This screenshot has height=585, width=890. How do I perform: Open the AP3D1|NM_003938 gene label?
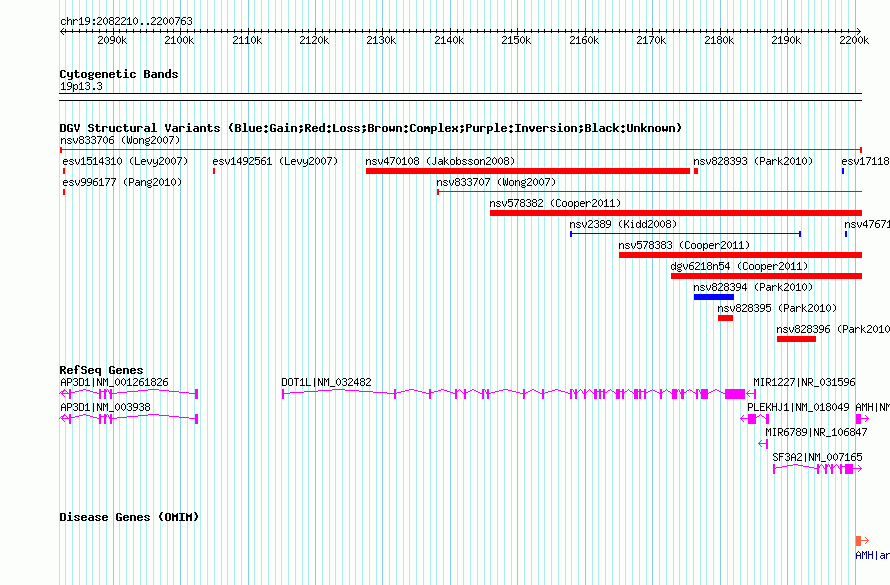tap(106, 407)
